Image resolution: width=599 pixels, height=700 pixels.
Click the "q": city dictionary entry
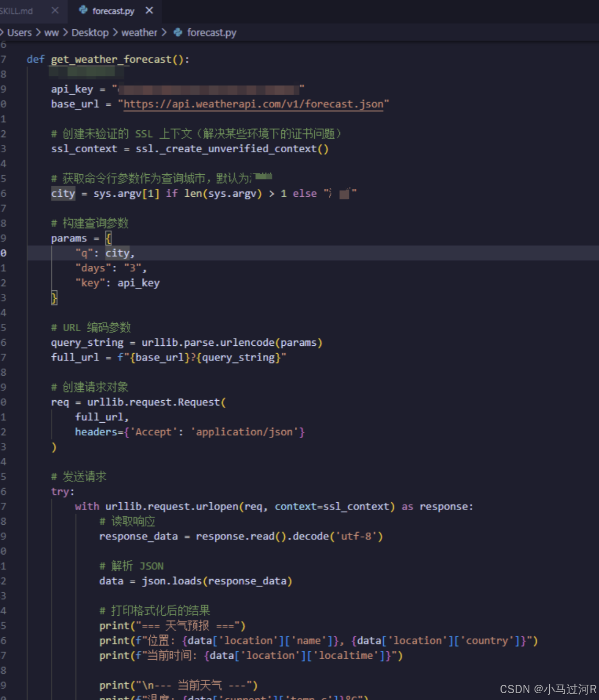105,253
